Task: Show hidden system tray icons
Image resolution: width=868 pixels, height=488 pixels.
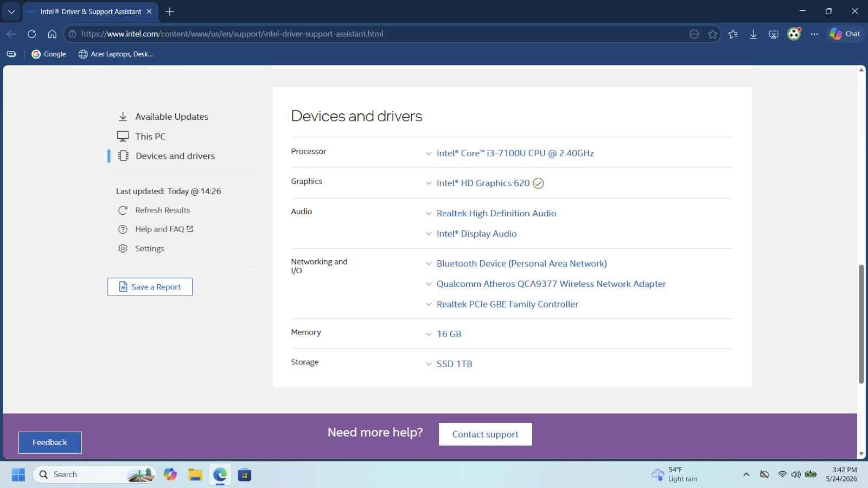Action: coord(746,474)
